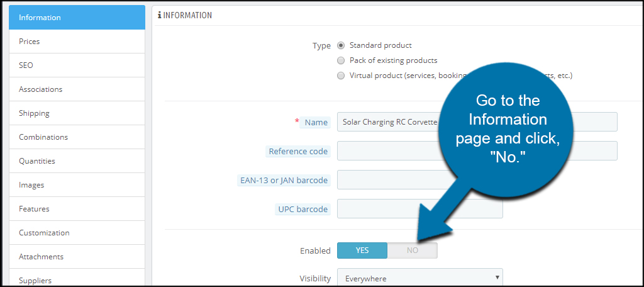Viewport: 644px width, 287px height.
Task: Open the Visibility dropdown
Action: pyautogui.click(x=419, y=278)
